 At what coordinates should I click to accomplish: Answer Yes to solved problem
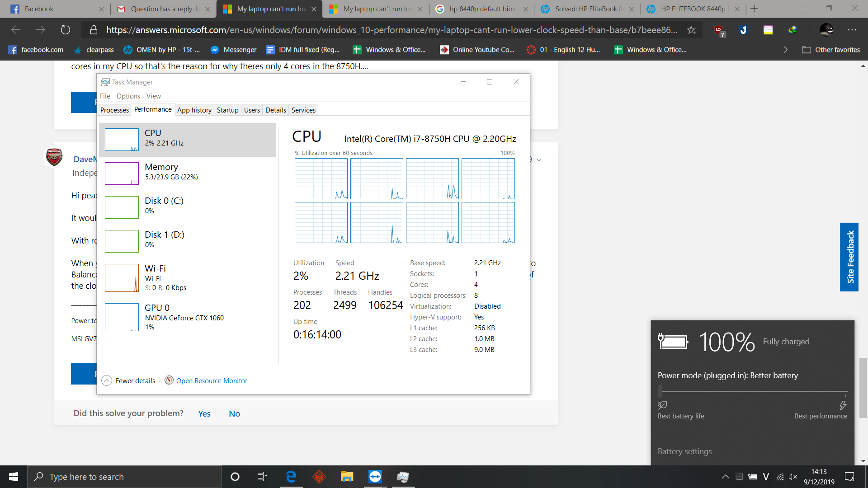pos(204,413)
